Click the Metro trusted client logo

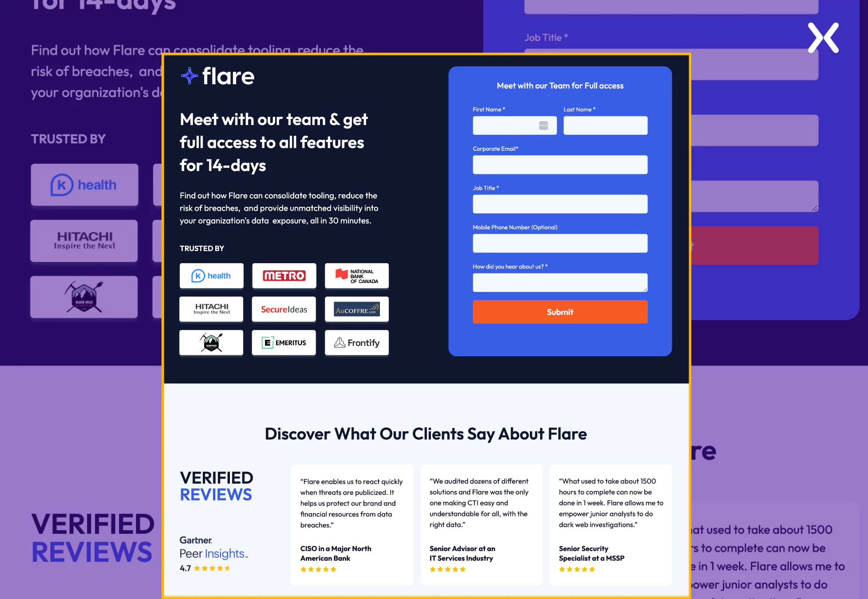(284, 276)
